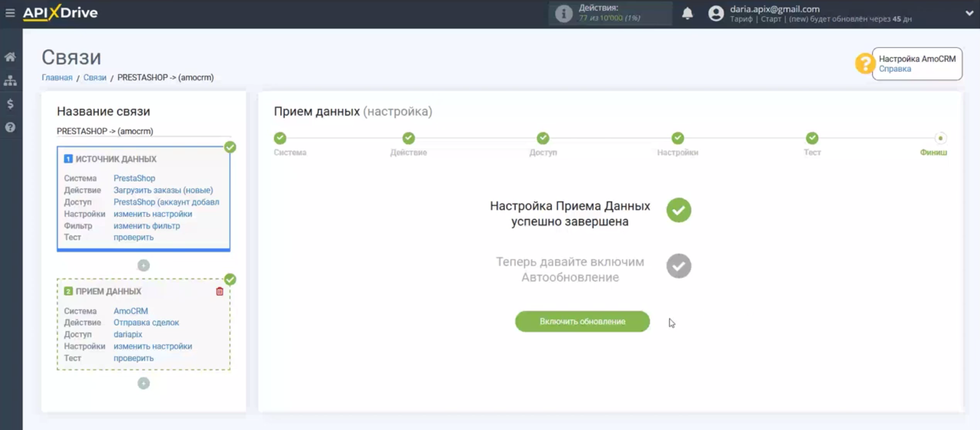Click the account email daria.apix@gmail.com
The height and width of the screenshot is (430, 980).
775,8
